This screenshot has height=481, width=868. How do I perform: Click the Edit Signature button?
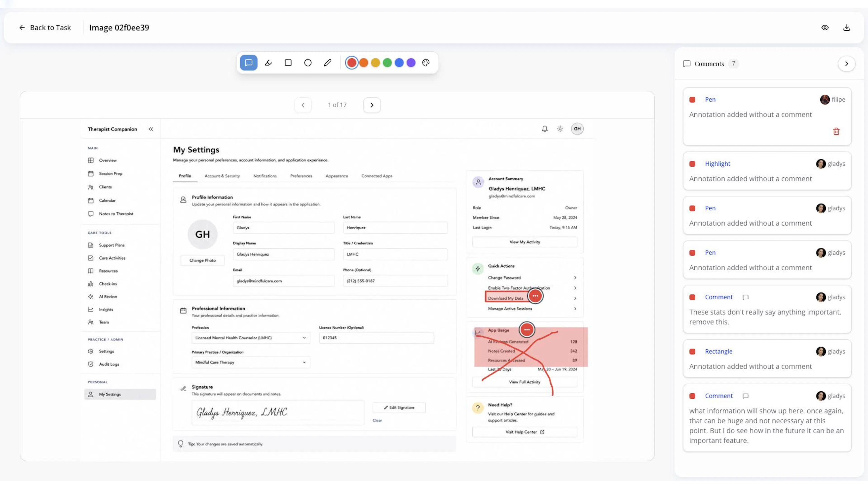tap(399, 407)
